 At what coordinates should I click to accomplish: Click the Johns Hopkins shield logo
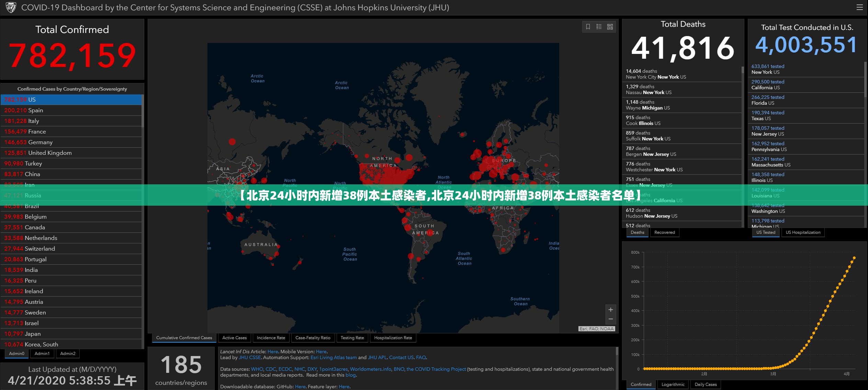[11, 7]
